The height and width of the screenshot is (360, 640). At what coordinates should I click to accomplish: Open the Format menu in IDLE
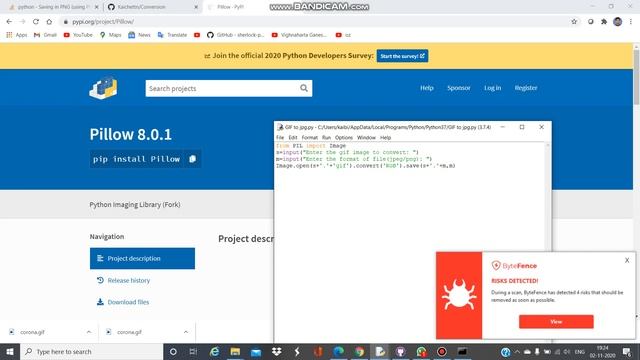pyautogui.click(x=309, y=138)
